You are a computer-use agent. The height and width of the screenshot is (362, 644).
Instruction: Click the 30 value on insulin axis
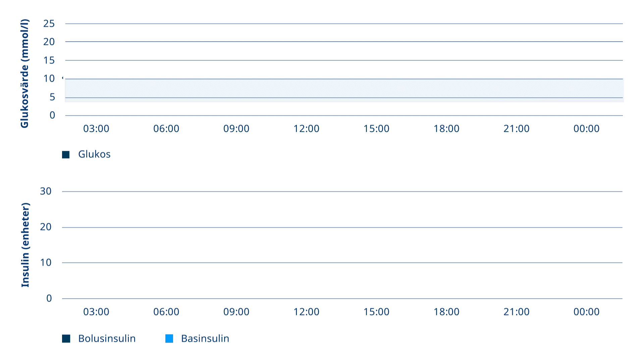(46, 191)
